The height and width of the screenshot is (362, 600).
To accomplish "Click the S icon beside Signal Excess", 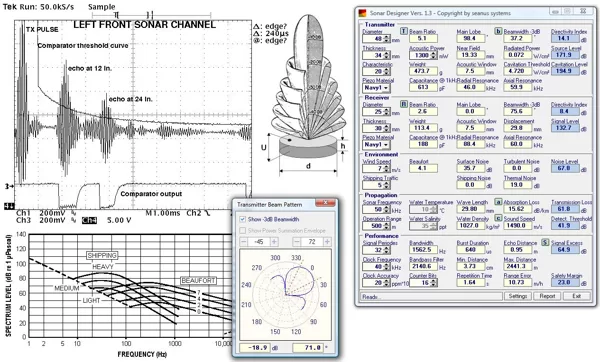I will click(x=545, y=242).
